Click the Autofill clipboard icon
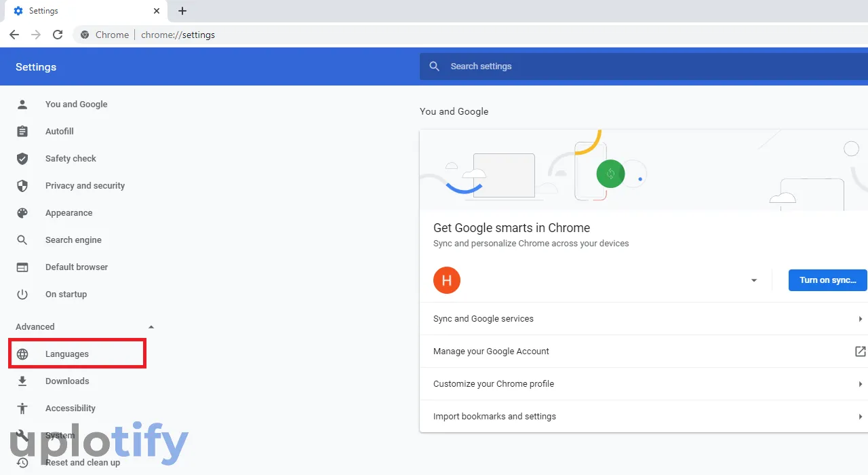Screen dimensions: 868x475 tap(22, 132)
